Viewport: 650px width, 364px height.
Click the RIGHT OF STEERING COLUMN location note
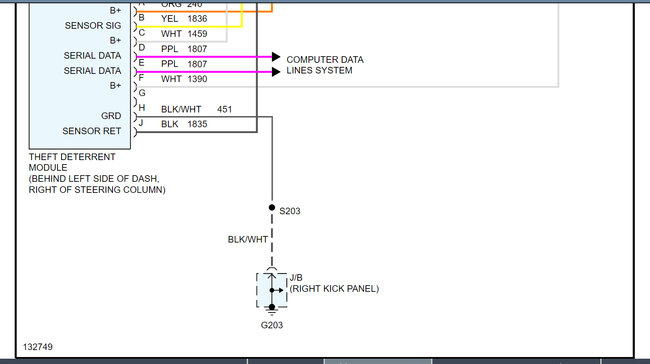97,190
